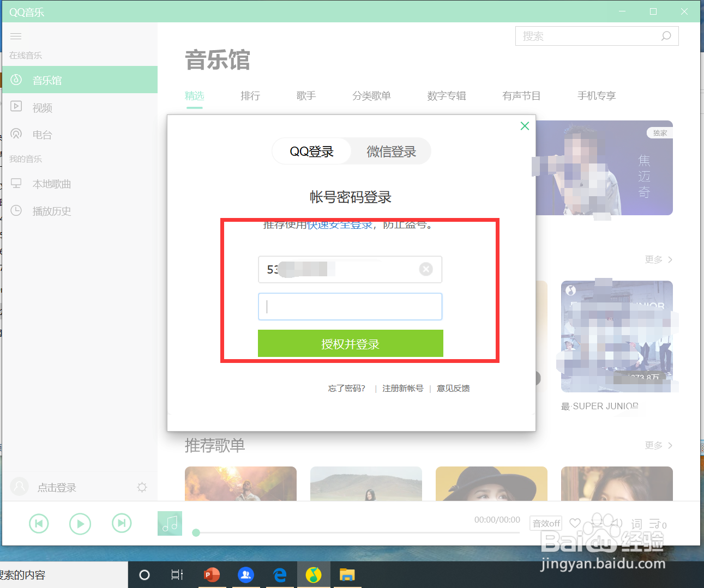Click the user avatar icon

tap(20, 487)
